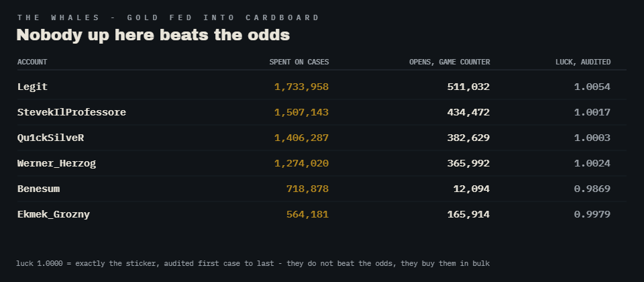Select Benesum's 718,878 spent amount

307,189
